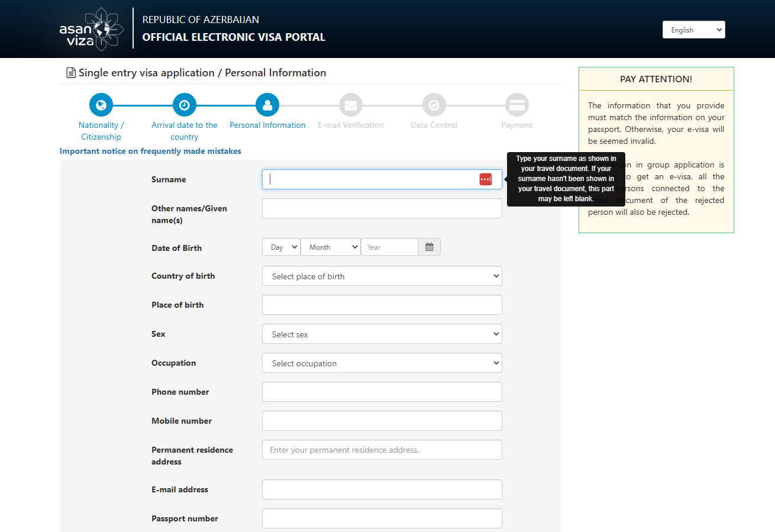
Task: Click the Mobile number input field
Action: [382, 421]
